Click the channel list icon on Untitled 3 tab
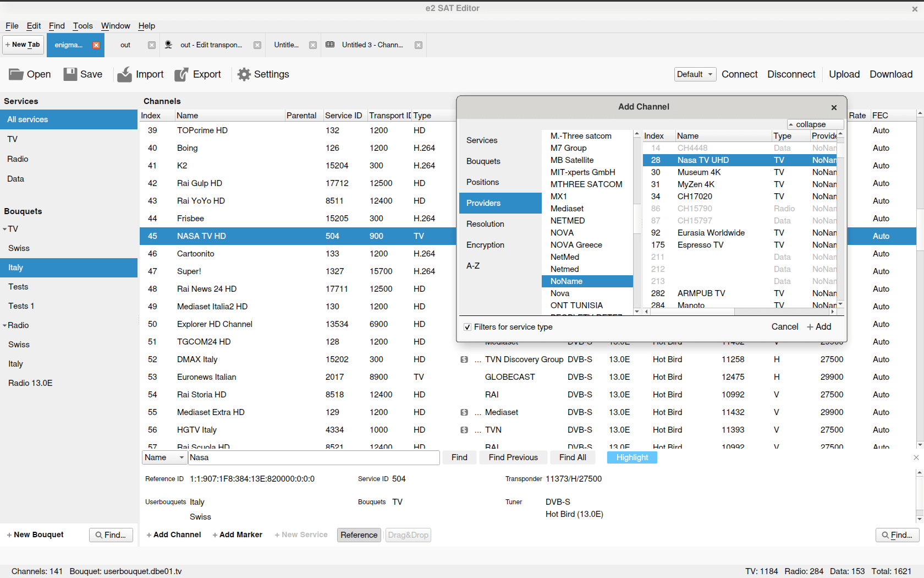The height and width of the screenshot is (578, 924). (330, 45)
